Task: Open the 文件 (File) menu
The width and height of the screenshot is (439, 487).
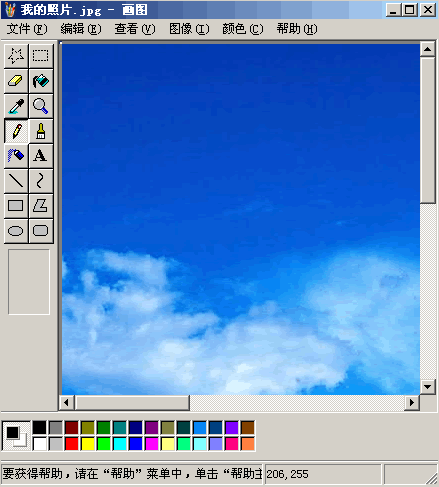Action: coord(27,29)
